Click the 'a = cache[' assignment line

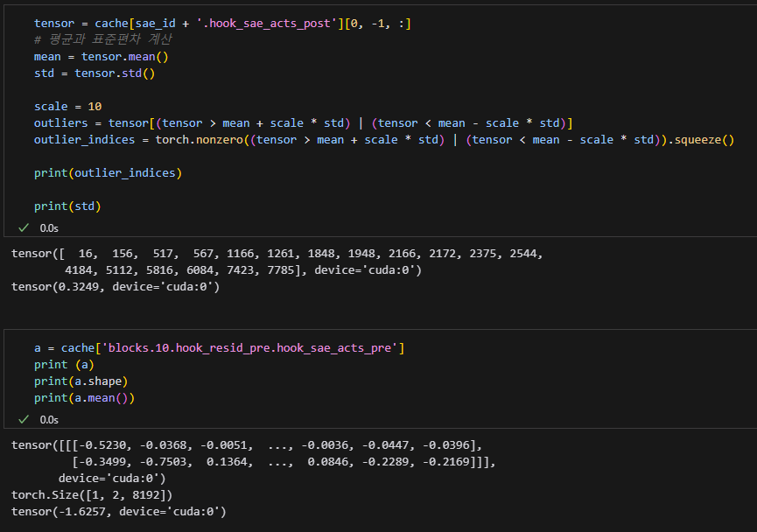click(219, 348)
